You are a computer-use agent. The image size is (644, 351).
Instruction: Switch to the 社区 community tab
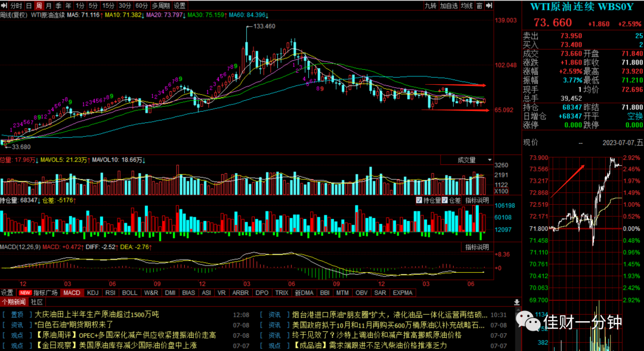click(x=37, y=302)
